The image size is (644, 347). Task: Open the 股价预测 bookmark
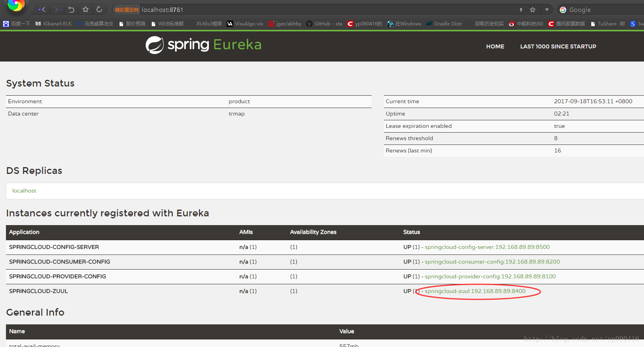(x=132, y=24)
